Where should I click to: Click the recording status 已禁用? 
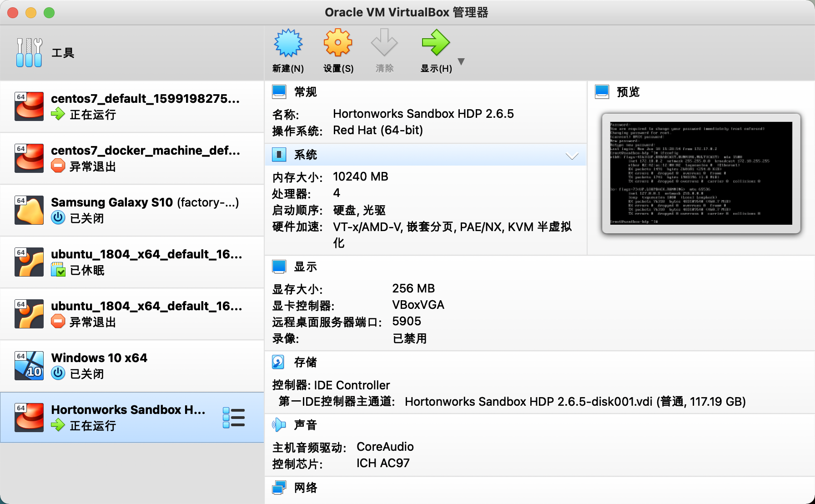409,338
